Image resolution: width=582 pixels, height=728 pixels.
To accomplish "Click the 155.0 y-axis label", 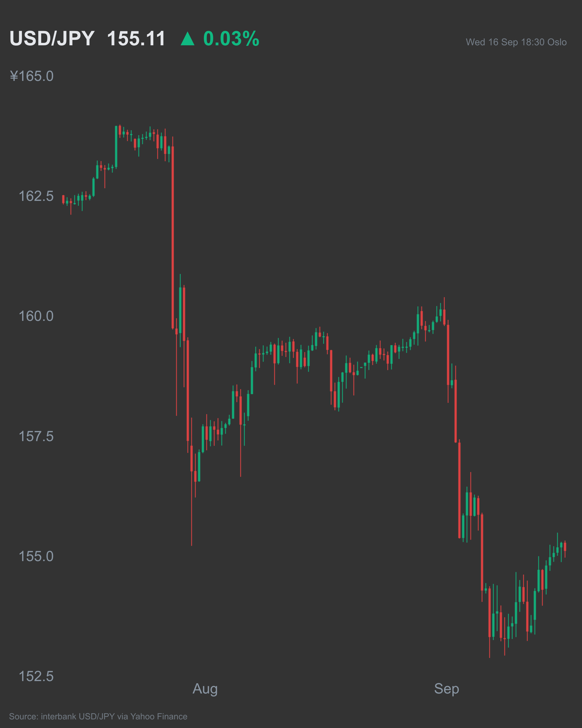I will (36, 557).
